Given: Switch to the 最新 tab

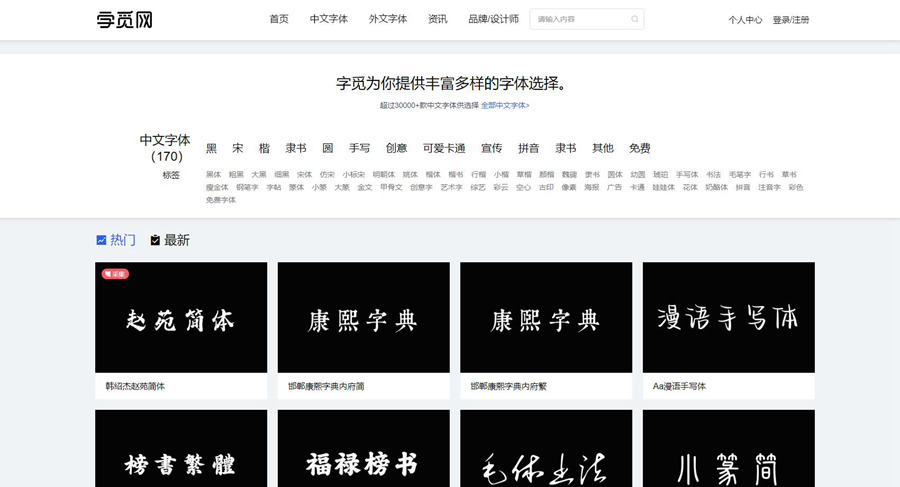Looking at the screenshot, I should point(170,240).
